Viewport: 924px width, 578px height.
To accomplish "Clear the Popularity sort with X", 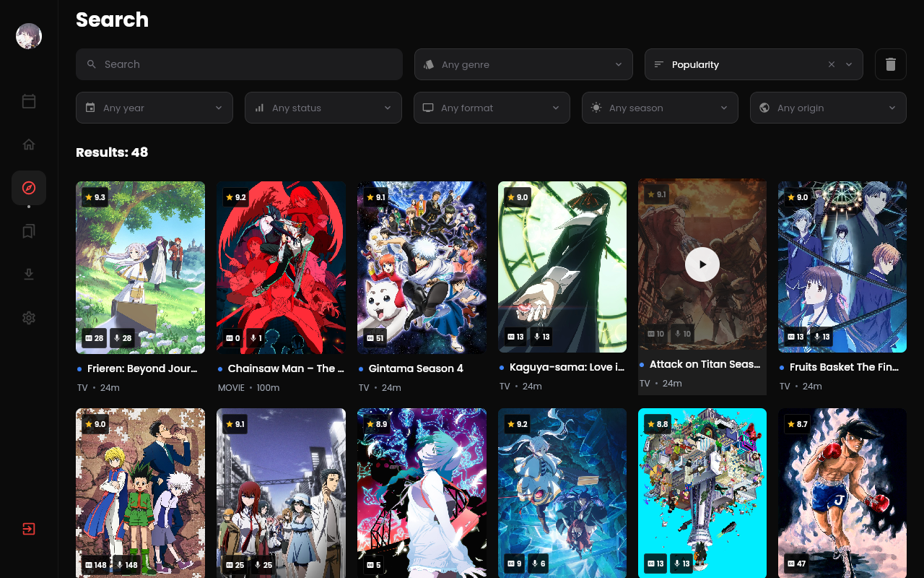I will tap(831, 64).
